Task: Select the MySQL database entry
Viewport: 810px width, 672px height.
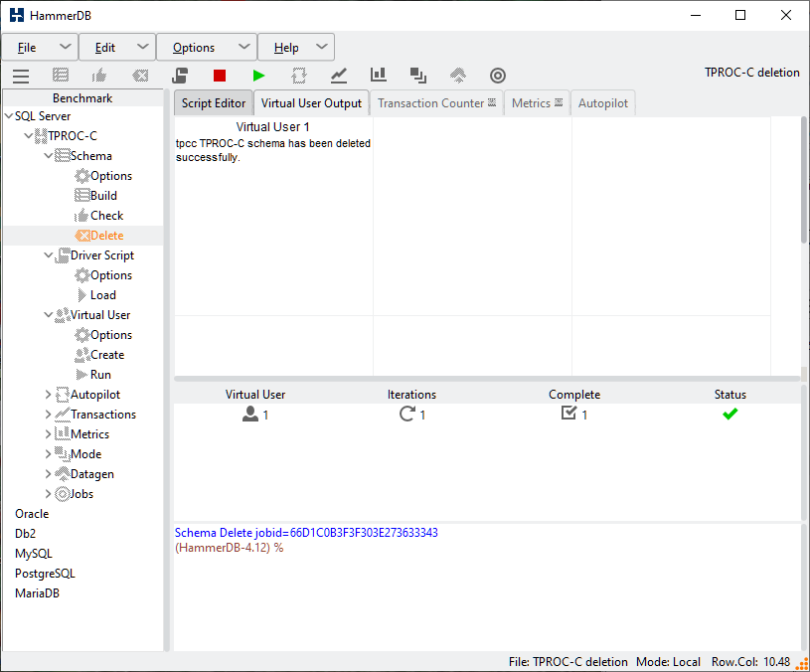Action: [x=34, y=553]
